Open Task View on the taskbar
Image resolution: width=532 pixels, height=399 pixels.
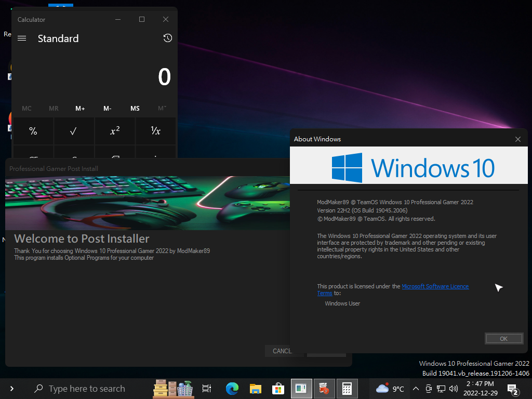(207, 389)
